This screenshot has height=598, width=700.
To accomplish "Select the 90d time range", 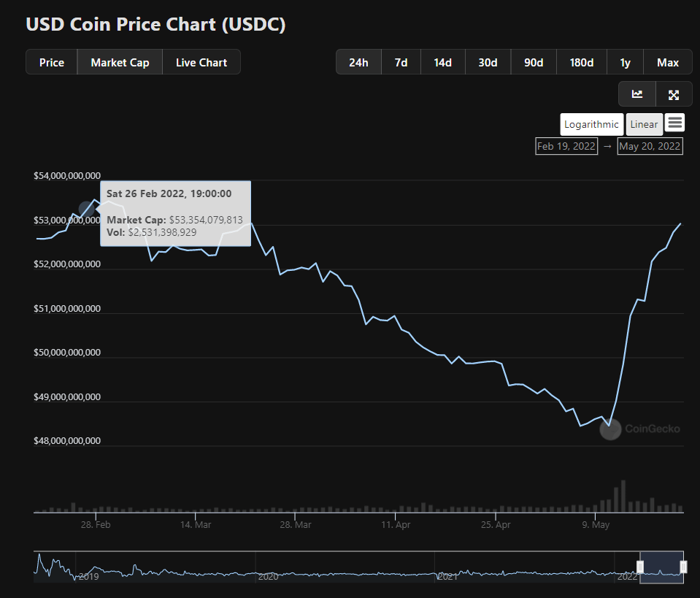I will [534, 62].
